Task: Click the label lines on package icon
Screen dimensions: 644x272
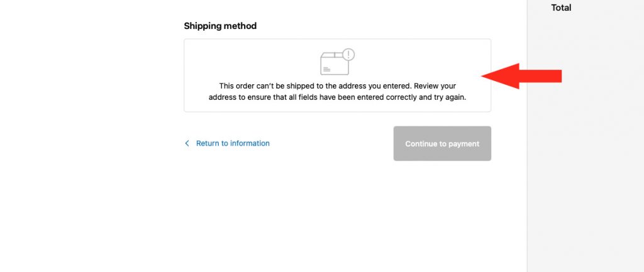Action: click(x=326, y=69)
